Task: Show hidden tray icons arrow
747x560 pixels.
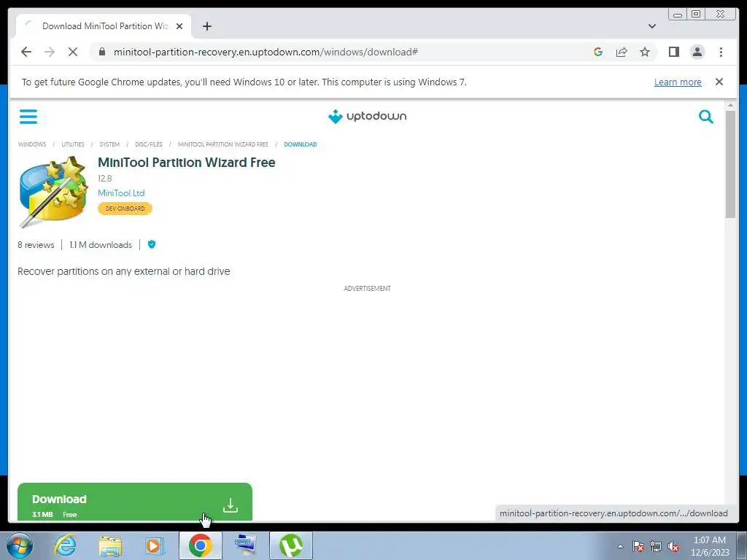Action: click(x=620, y=546)
